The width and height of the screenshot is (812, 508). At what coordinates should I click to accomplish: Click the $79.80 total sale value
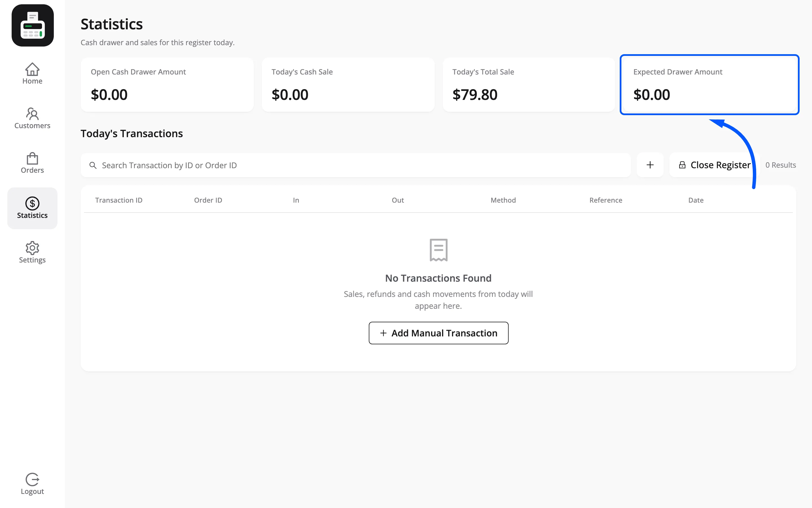point(475,95)
